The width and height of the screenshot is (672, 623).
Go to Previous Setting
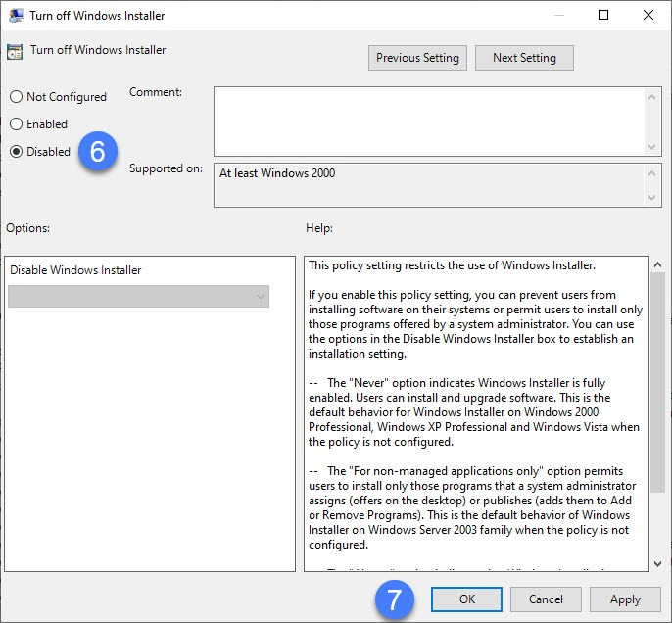[x=417, y=58]
